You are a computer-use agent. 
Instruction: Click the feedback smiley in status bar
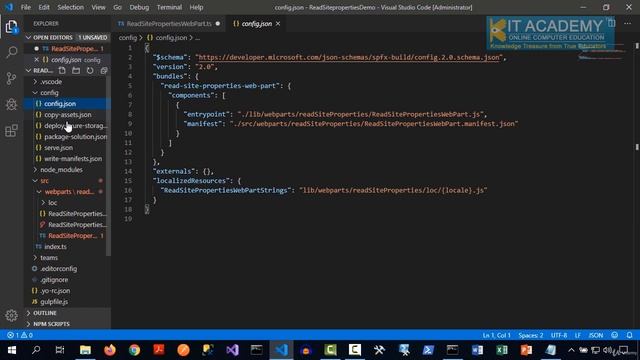point(615,335)
